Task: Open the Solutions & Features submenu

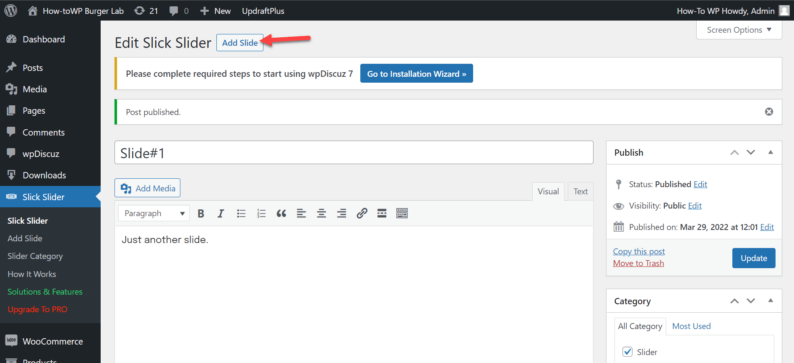Action: pyautogui.click(x=45, y=292)
